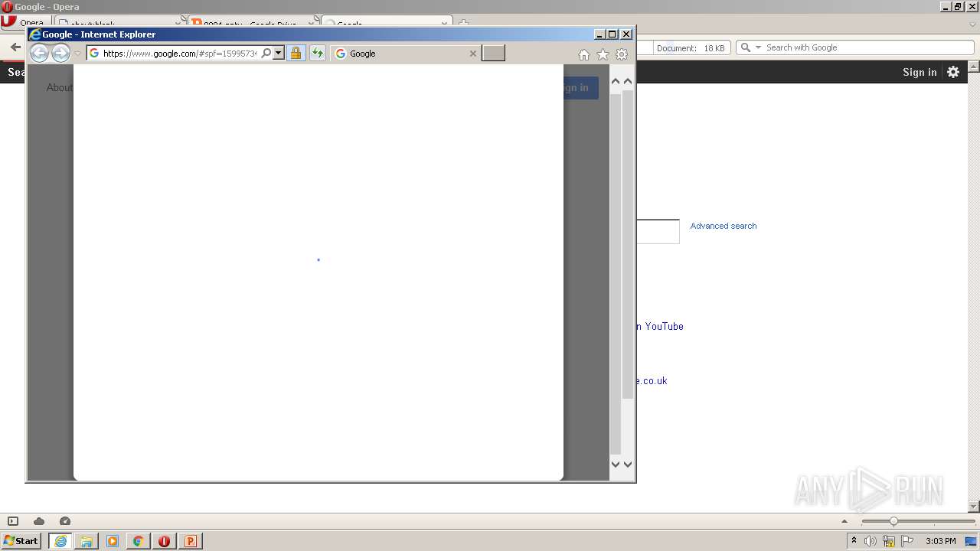
Task: Open a new tab in Internet Explorer
Action: coord(493,53)
